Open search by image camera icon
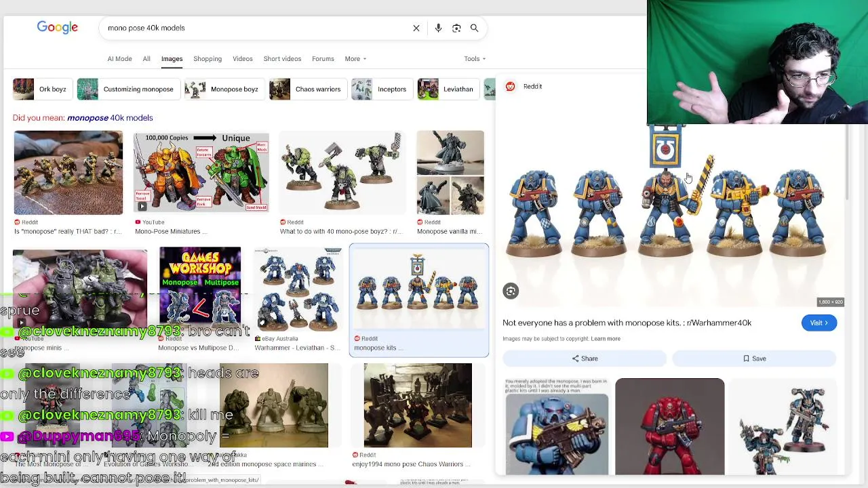868x488 pixels. click(x=456, y=28)
